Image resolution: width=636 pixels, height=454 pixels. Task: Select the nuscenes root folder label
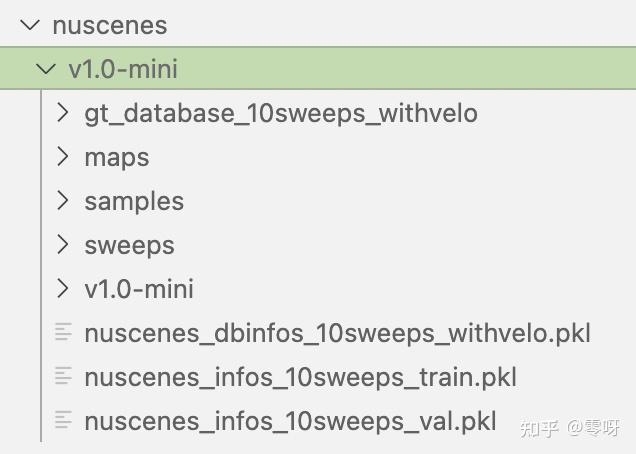tap(110, 26)
